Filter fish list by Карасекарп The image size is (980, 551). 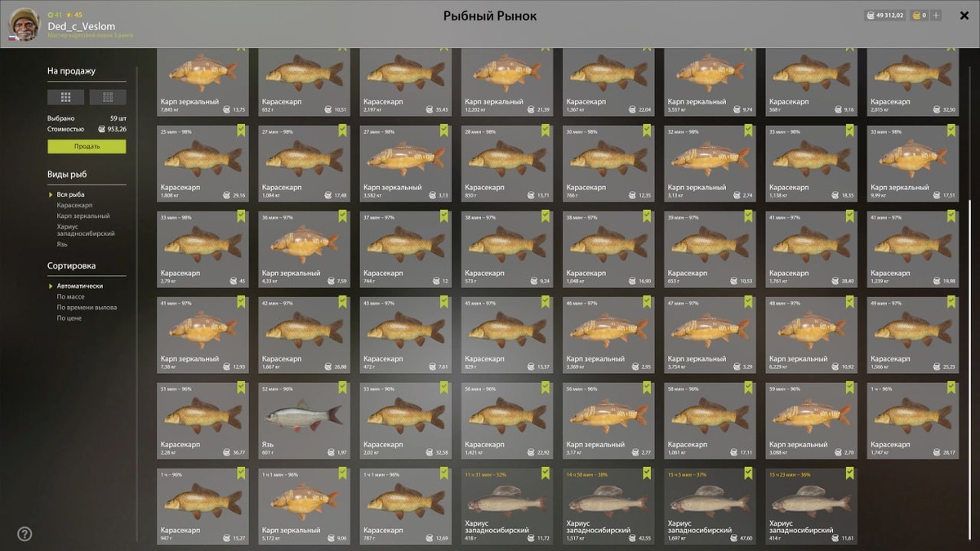(74, 205)
